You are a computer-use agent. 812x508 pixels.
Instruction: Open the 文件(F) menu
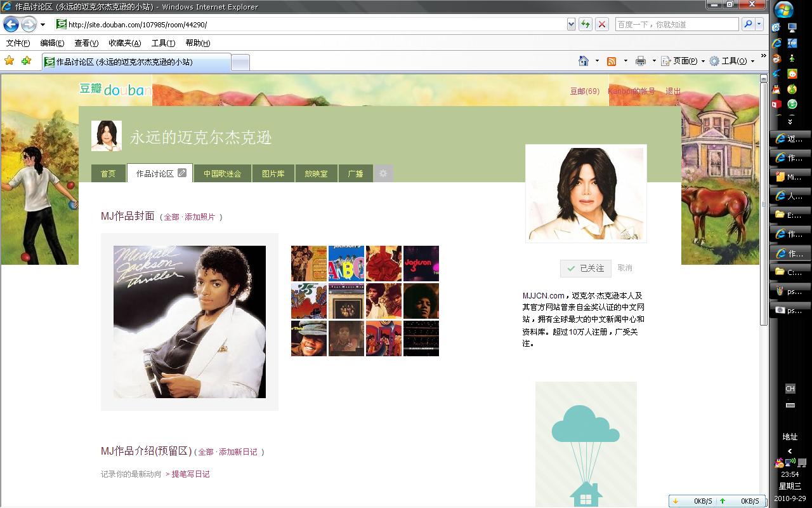point(18,43)
